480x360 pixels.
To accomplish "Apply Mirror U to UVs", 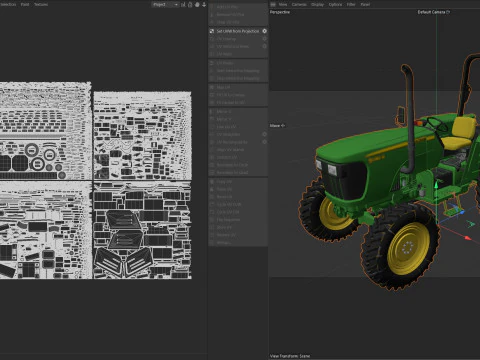I will click(238, 111).
